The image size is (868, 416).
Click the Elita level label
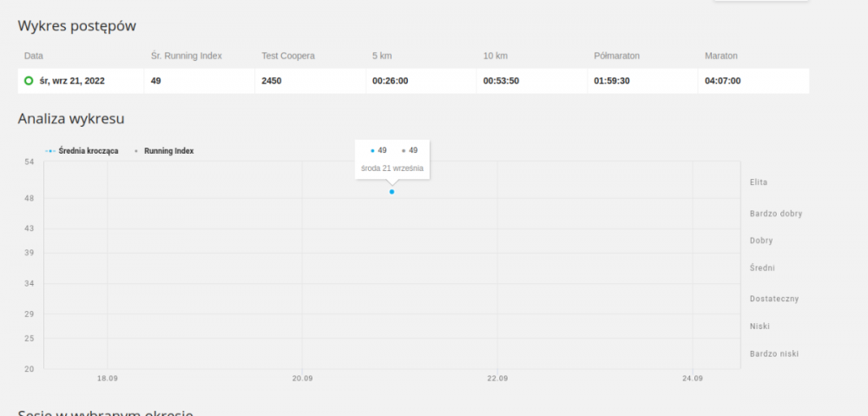point(759,182)
